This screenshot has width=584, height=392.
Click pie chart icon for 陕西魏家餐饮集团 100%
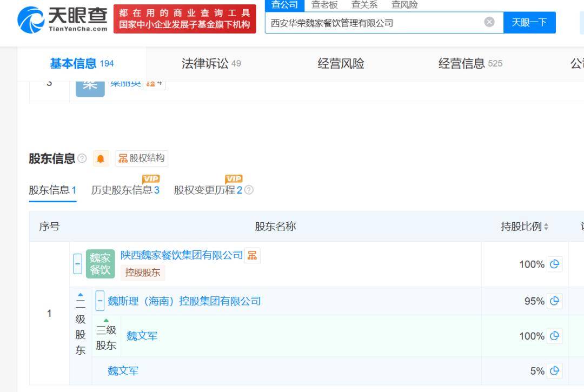[x=554, y=264]
